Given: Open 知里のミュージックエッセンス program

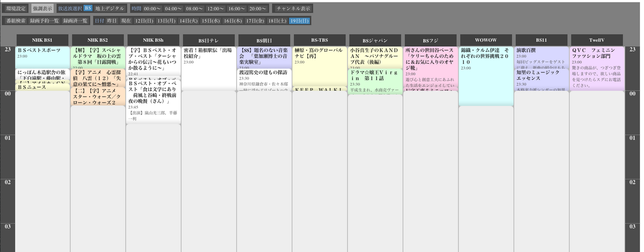Looking at the screenshot, I should (541, 80).
